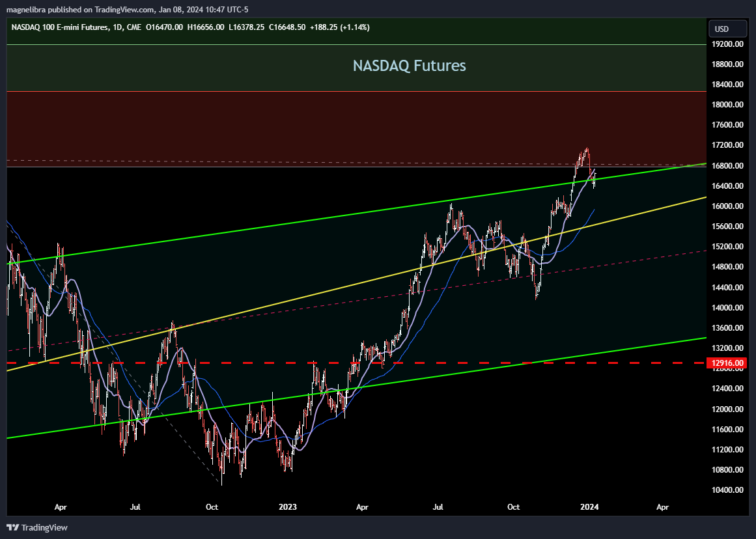Click the change value +188.25 (+1.14%)

[339, 27]
